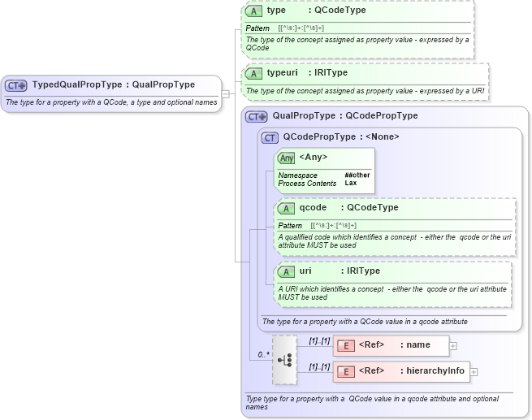Click the '[1]..[1]' cardinality beside name
This screenshot has width=532, height=420.
tap(320, 341)
